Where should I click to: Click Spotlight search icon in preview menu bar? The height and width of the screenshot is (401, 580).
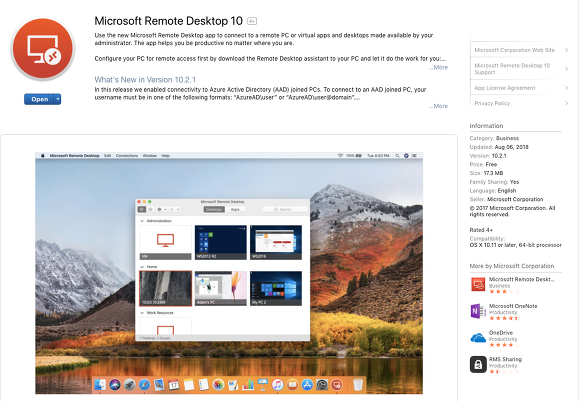tap(397, 156)
